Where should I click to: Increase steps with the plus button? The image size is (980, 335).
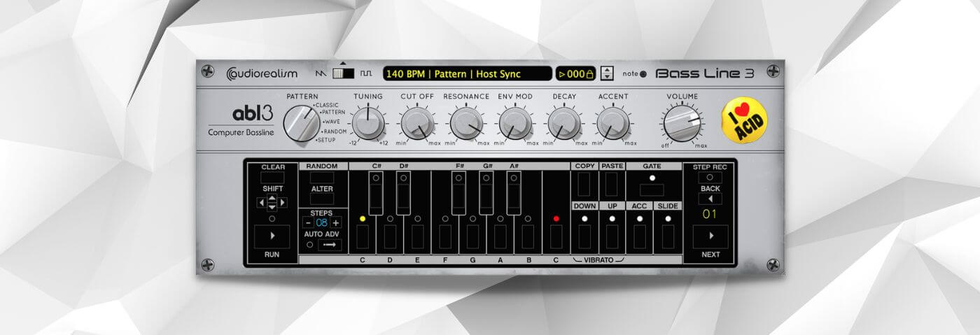pyautogui.click(x=336, y=223)
